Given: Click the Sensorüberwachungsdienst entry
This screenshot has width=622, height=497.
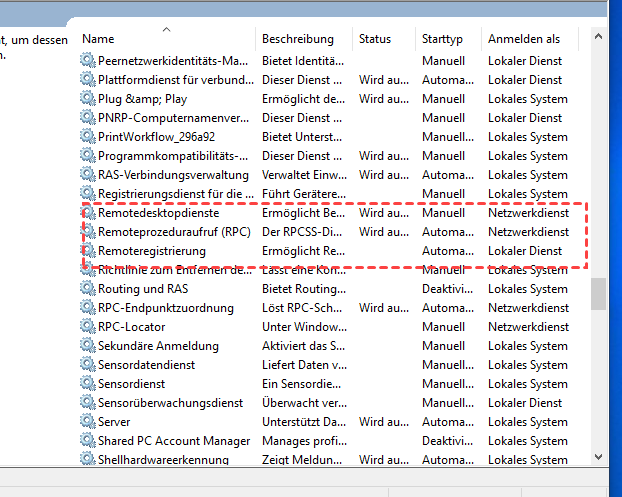Looking at the screenshot, I should pyautogui.click(x=170, y=403).
